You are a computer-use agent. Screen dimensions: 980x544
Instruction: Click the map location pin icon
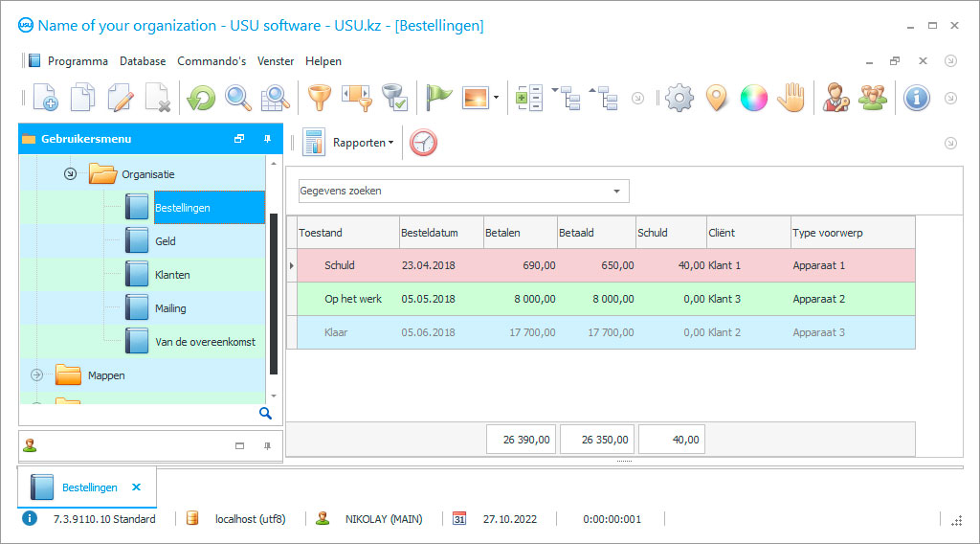[717, 98]
